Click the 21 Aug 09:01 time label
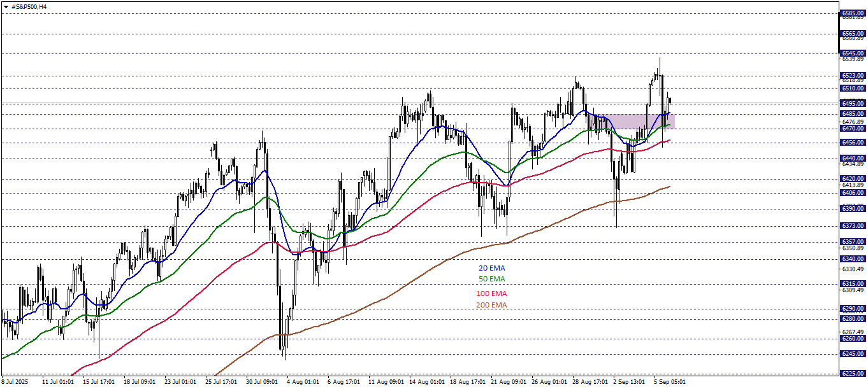 click(507, 382)
